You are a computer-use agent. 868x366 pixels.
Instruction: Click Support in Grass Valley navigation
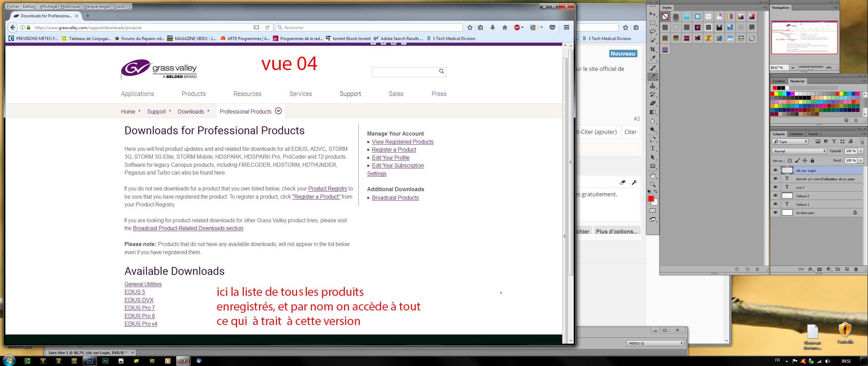click(350, 94)
